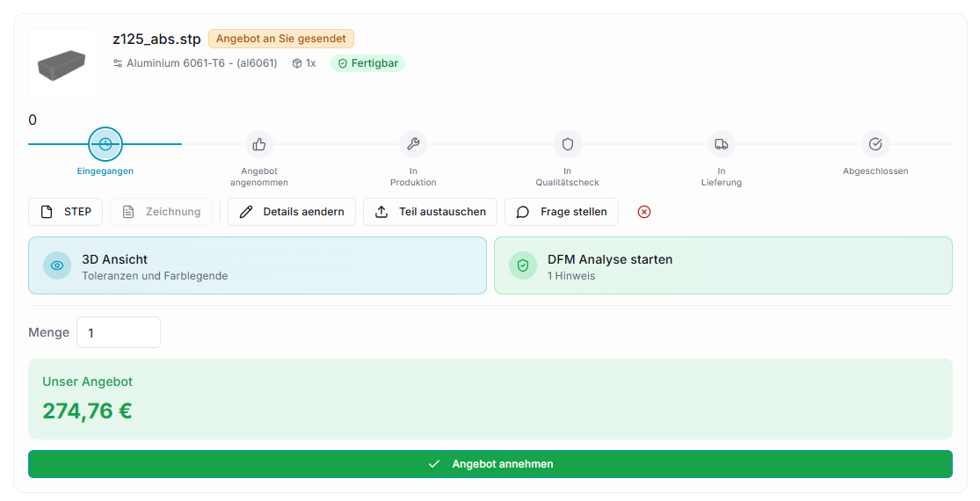The width and height of the screenshot is (980, 501).
Task: Click the wrench In Produktion icon
Action: pyautogui.click(x=413, y=144)
